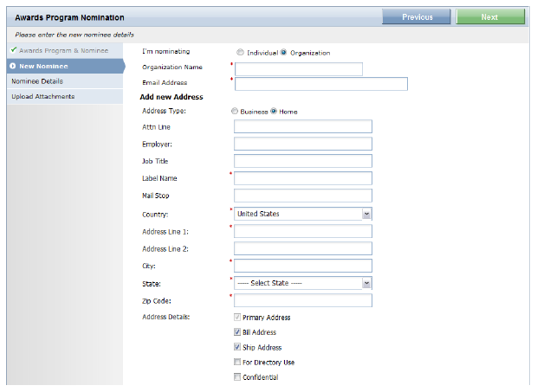Focus the Email Address input
537x392 pixels.
coord(320,84)
